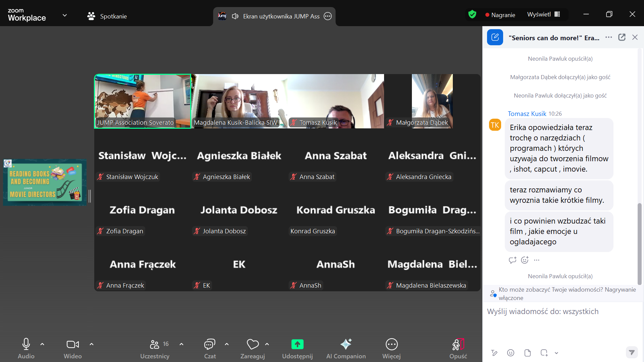Click the green encryption shield icon
This screenshot has height=362, width=644.
pos(472,14)
